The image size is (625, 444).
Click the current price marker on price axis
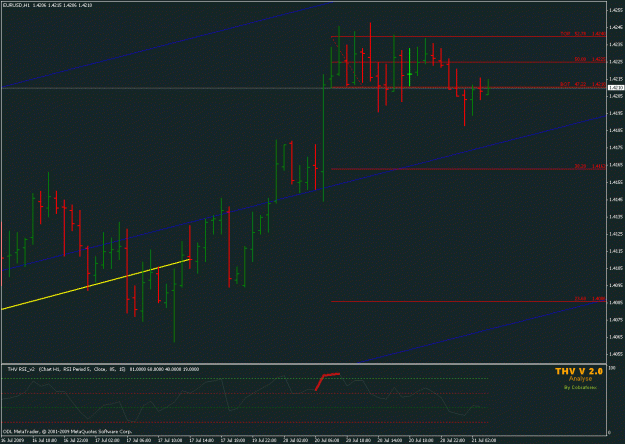[x=615, y=87]
